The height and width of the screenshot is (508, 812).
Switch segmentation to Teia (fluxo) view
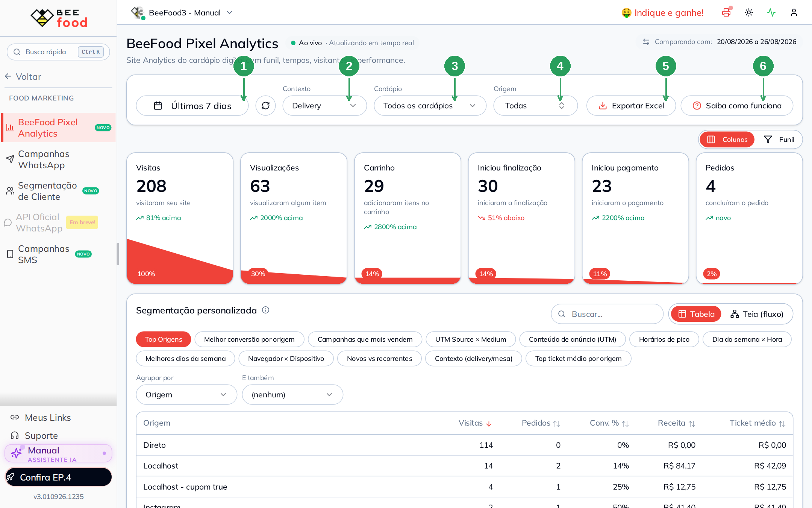(757, 314)
